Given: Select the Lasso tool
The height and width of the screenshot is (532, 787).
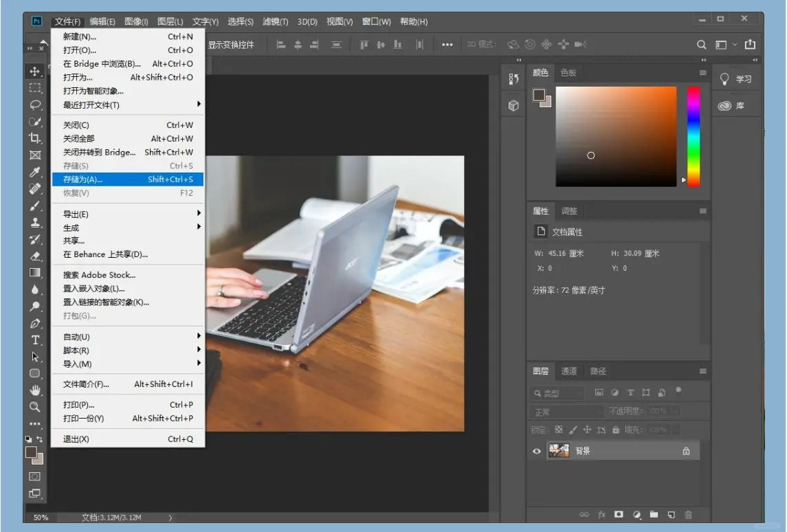Looking at the screenshot, I should pyautogui.click(x=35, y=105).
